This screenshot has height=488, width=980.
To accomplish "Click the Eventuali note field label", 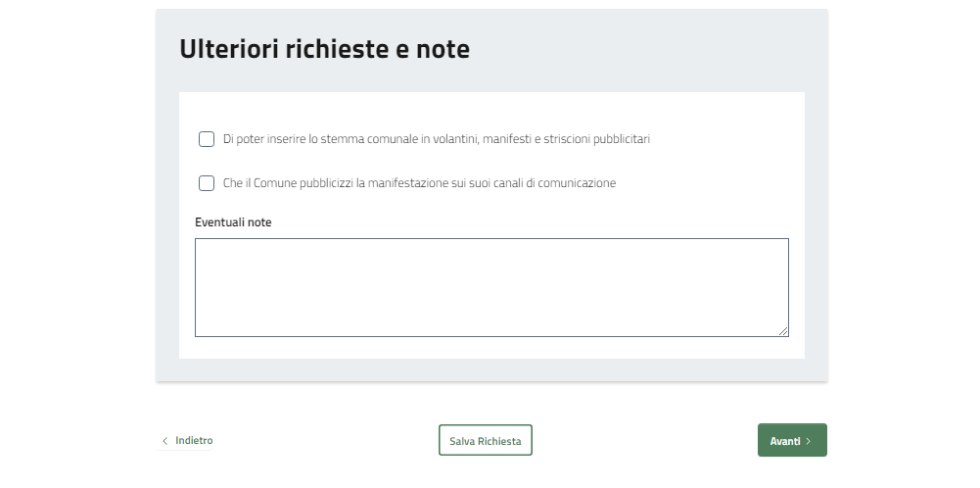I will [233, 222].
